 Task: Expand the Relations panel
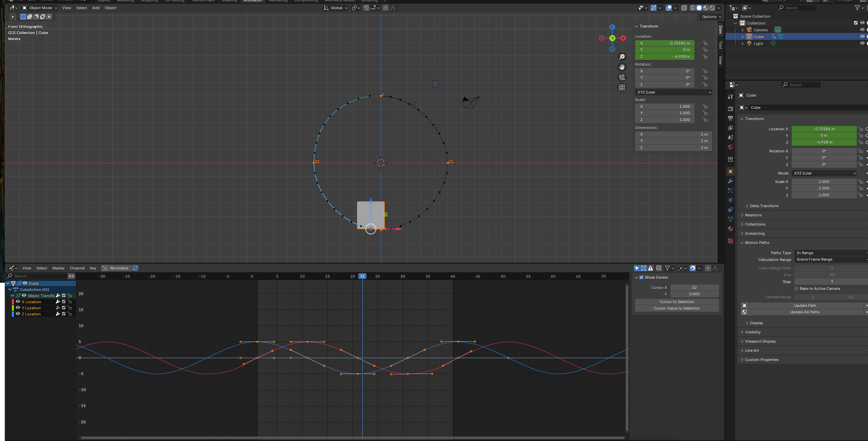[x=753, y=215]
